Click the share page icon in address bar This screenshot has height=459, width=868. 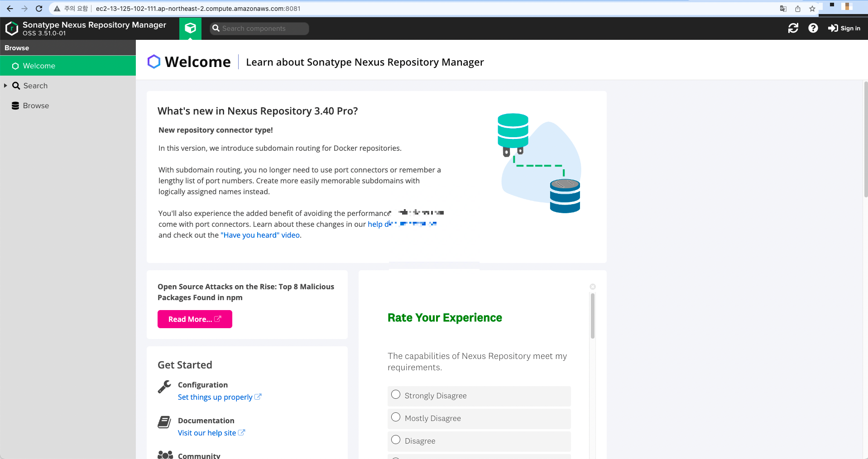tap(798, 9)
